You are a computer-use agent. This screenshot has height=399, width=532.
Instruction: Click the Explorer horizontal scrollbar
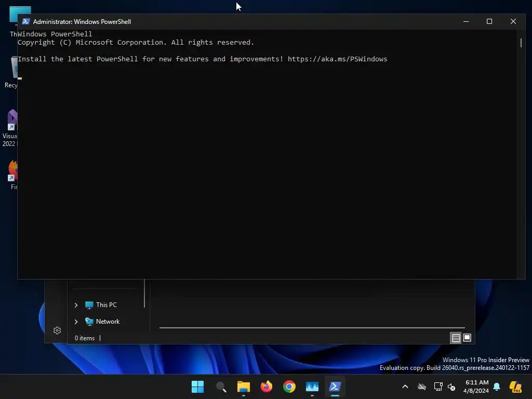[x=312, y=328]
